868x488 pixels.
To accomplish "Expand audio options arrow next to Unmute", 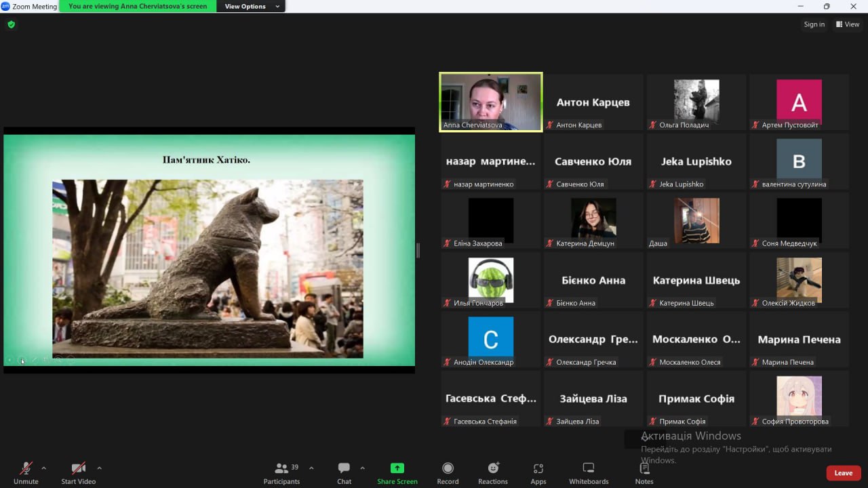I will (44, 468).
